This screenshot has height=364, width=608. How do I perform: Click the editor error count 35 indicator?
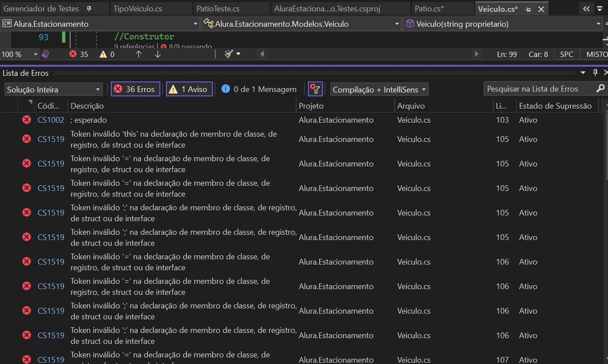[79, 54]
